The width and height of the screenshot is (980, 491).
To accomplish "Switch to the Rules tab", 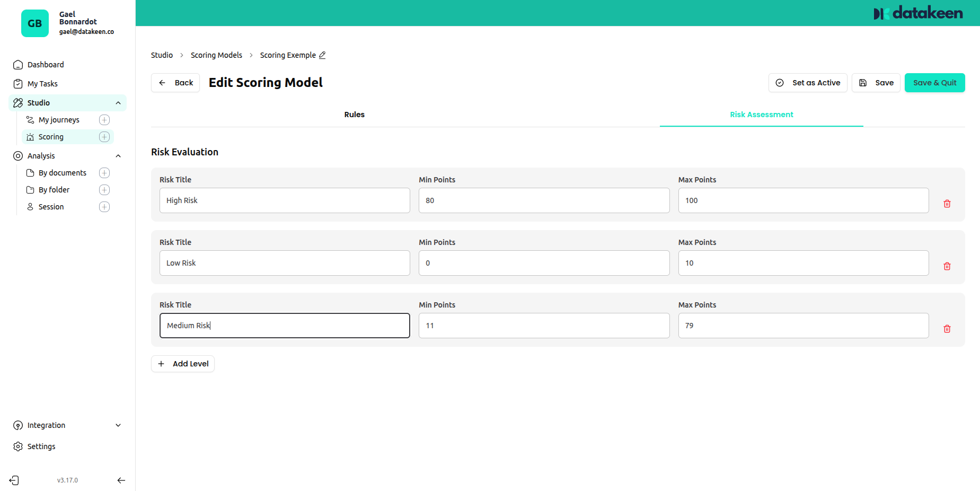I will [354, 115].
